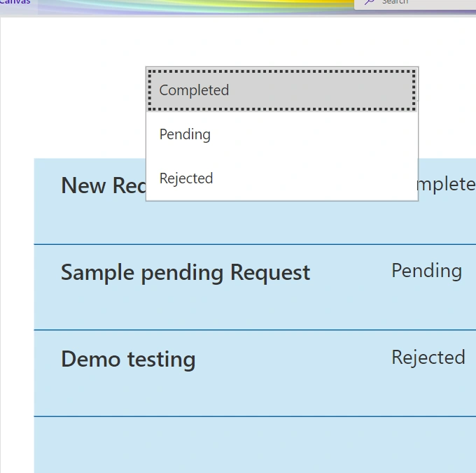This screenshot has height=473, width=476.
Task: Click the divider line below Sample pending Request row
Action: point(255,330)
